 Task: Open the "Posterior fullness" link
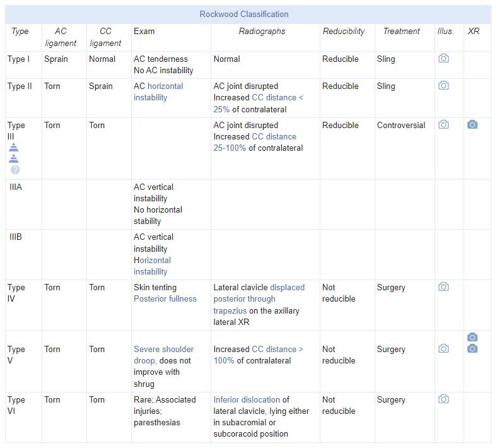coord(165,298)
